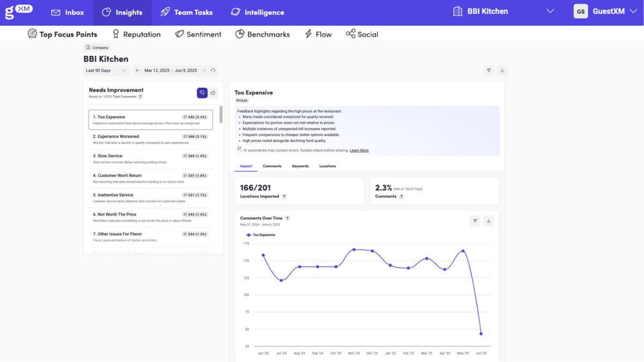Open the GuestXM account menu chevron
Screen dimensions: 644x362
634,11
